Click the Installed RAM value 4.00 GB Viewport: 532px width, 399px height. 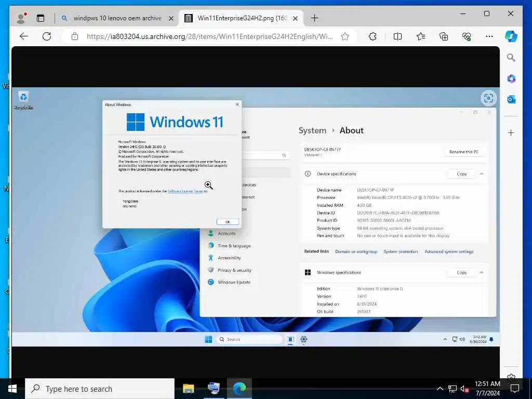point(364,205)
